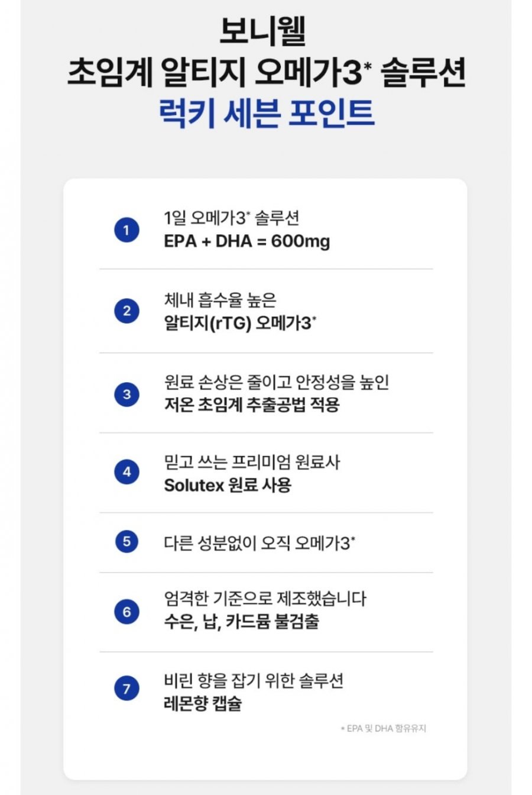Tap the number 7 circle icon

click(x=126, y=689)
